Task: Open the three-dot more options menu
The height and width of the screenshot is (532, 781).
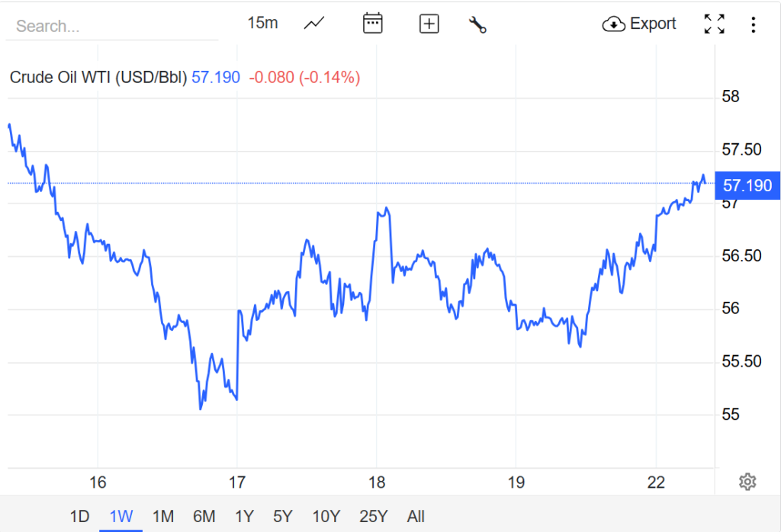Action: point(753,25)
